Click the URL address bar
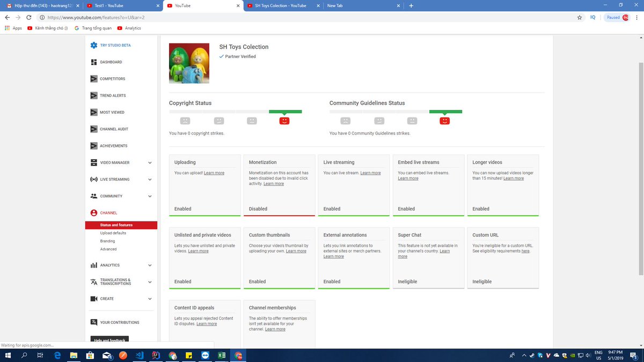This screenshot has height=362, width=644. (306, 17)
